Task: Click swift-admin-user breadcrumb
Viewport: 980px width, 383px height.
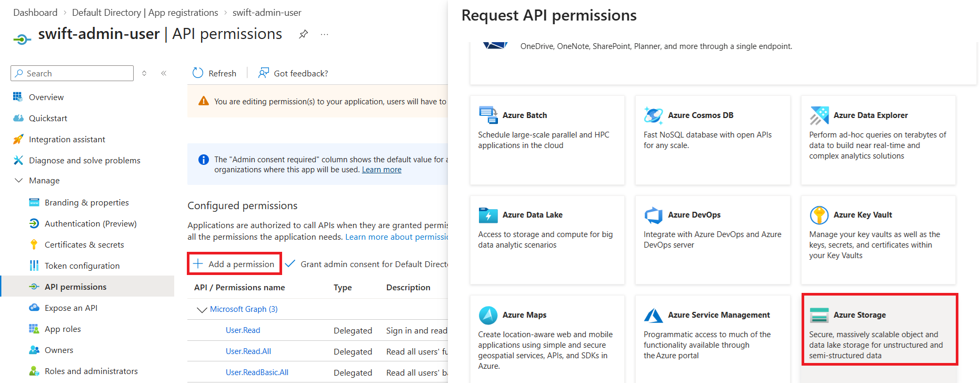Action: [x=267, y=13]
